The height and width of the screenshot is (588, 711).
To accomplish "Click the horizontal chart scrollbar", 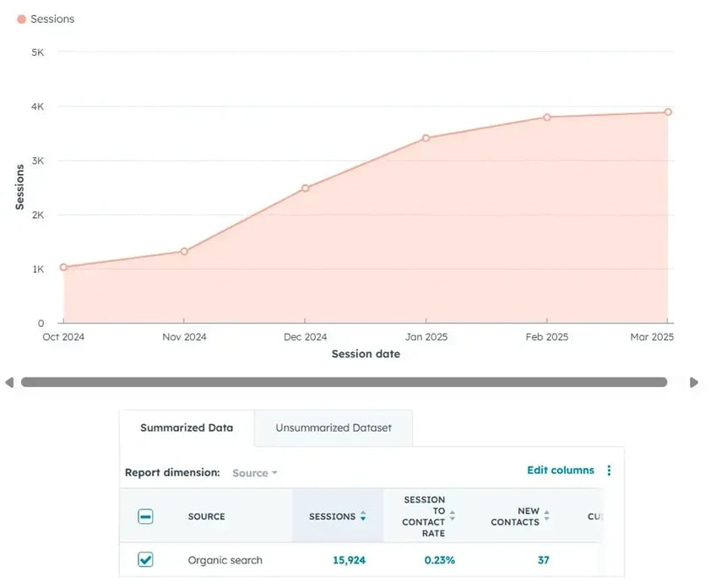I will pyautogui.click(x=344, y=383).
